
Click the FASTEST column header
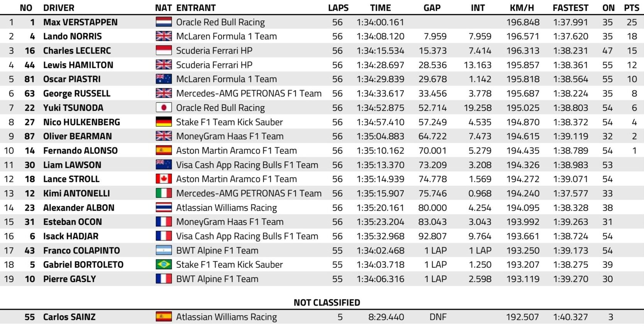[570, 8]
